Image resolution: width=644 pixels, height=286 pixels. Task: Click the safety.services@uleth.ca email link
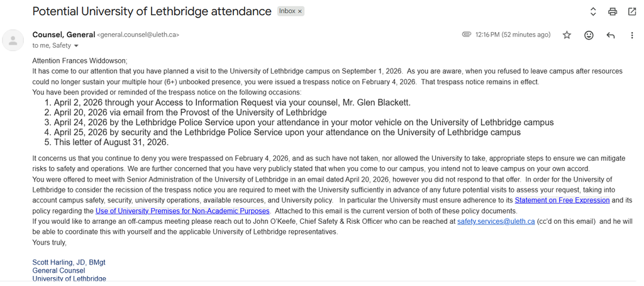pos(496,222)
